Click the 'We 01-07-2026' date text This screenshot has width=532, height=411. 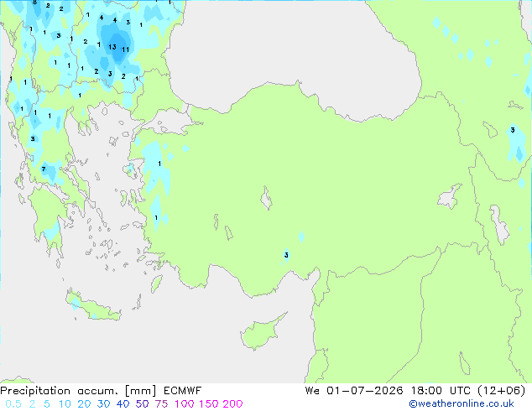tap(354, 391)
